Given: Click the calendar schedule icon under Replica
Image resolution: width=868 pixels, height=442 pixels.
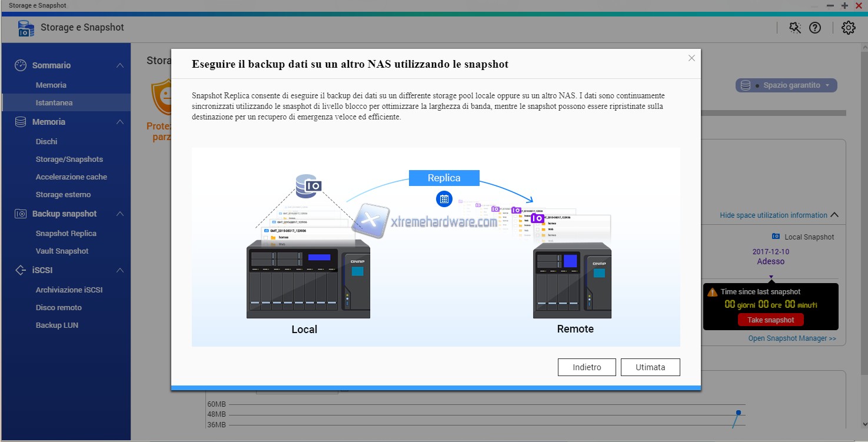Looking at the screenshot, I should (x=444, y=199).
